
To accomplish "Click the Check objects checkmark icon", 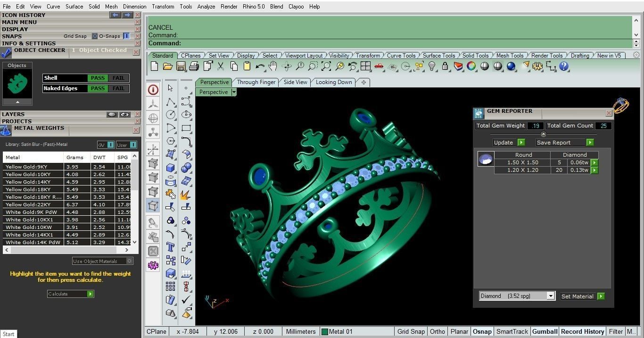I will 186,300.
